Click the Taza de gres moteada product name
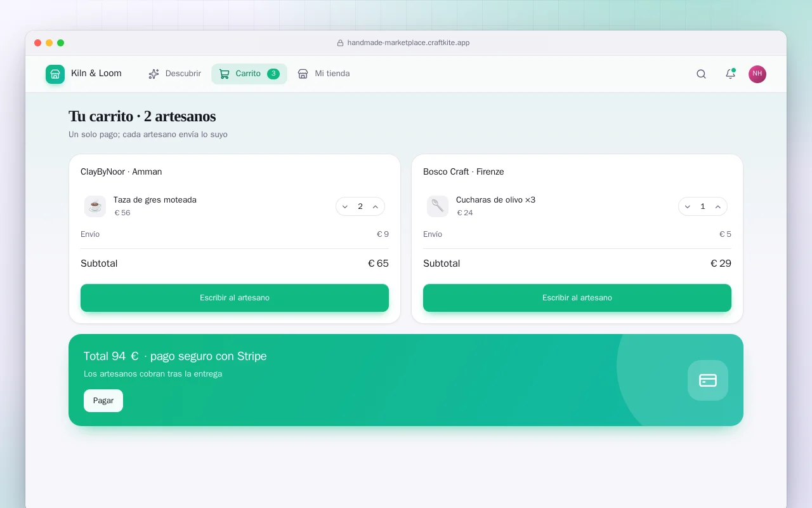This screenshot has width=812, height=508. [x=155, y=199]
